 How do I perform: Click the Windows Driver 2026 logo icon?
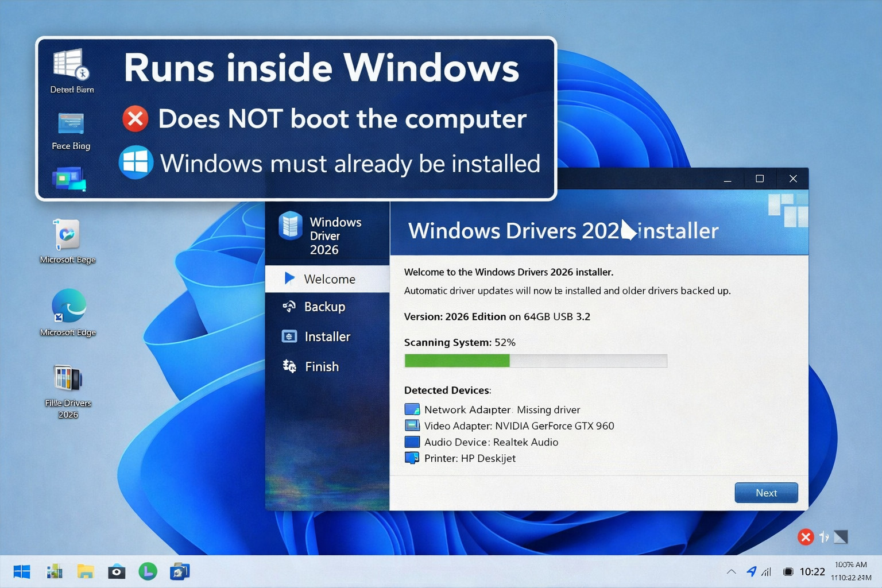point(291,225)
